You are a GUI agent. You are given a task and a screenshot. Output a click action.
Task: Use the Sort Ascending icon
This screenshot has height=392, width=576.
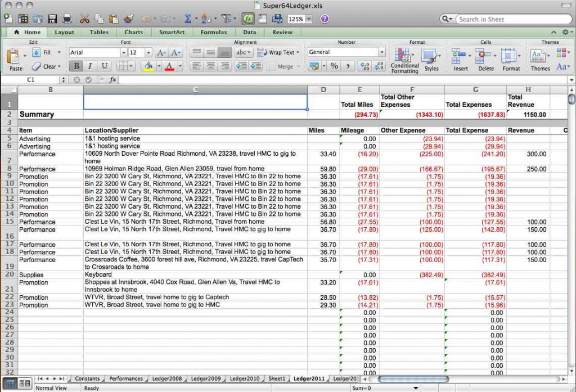[206, 19]
